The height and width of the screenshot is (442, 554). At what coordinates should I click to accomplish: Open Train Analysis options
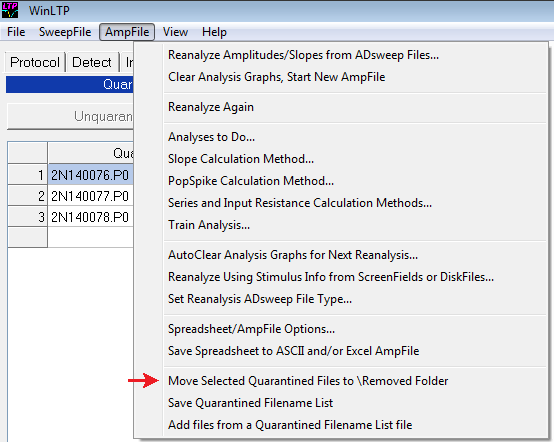tap(209, 225)
